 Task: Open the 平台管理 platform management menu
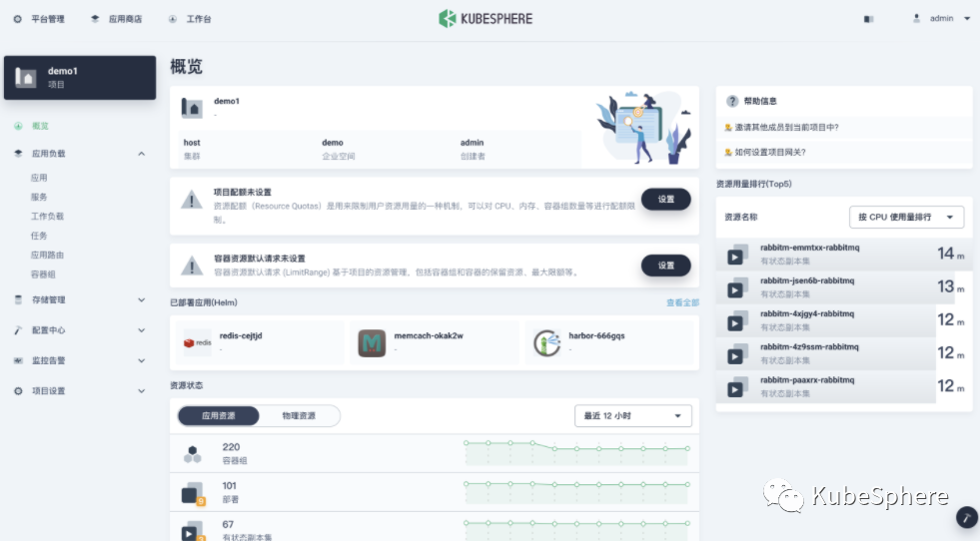click(39, 19)
